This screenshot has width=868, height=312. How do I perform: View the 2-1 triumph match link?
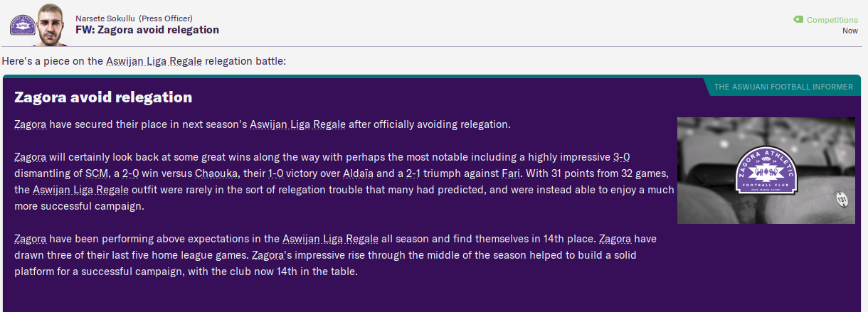(x=416, y=173)
